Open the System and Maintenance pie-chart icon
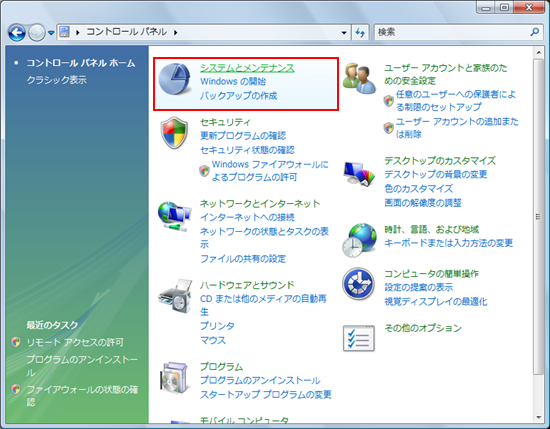550x429 pixels. click(x=175, y=79)
